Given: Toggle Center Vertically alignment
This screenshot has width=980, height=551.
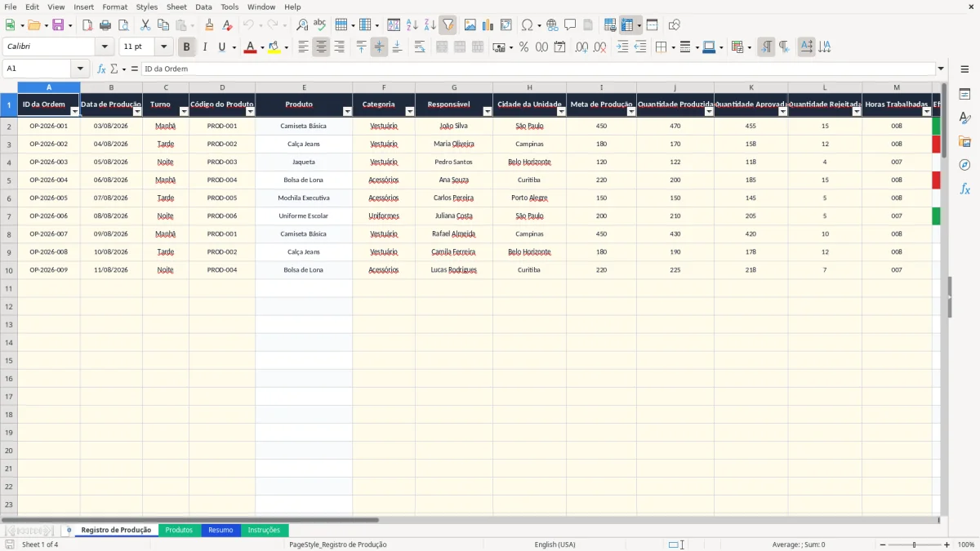Looking at the screenshot, I should (379, 47).
